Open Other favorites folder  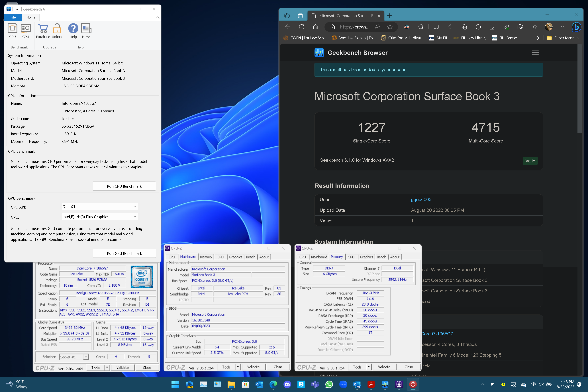coord(563,38)
